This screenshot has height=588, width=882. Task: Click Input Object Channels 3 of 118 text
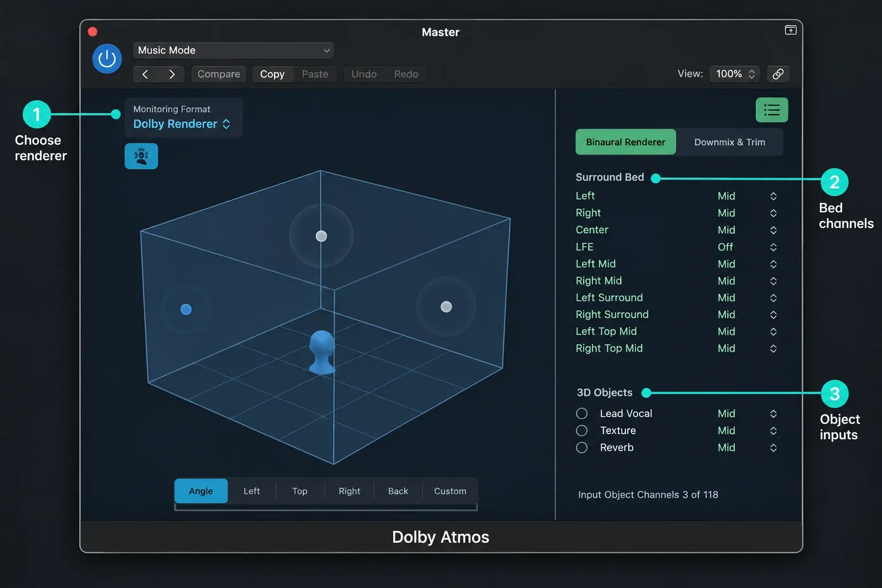tap(648, 495)
